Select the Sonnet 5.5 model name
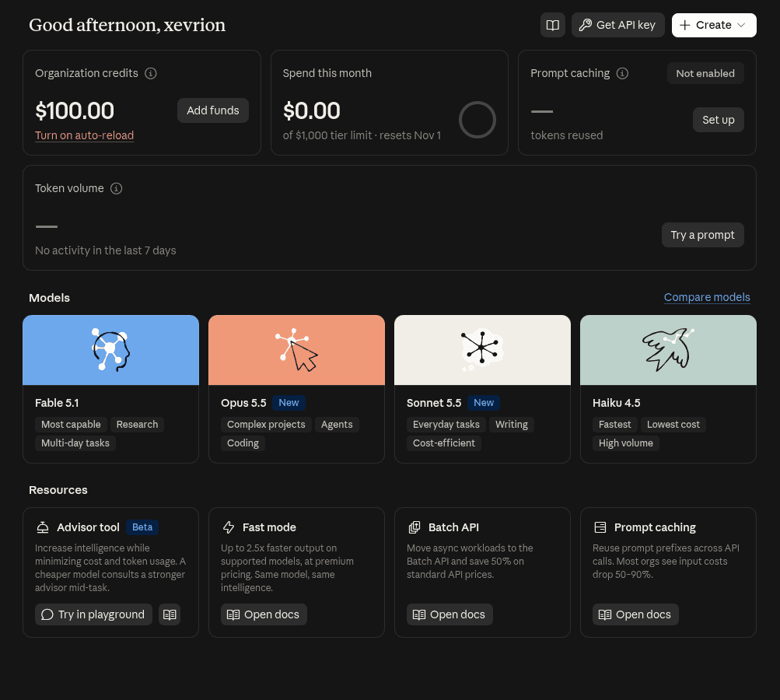 (x=434, y=403)
